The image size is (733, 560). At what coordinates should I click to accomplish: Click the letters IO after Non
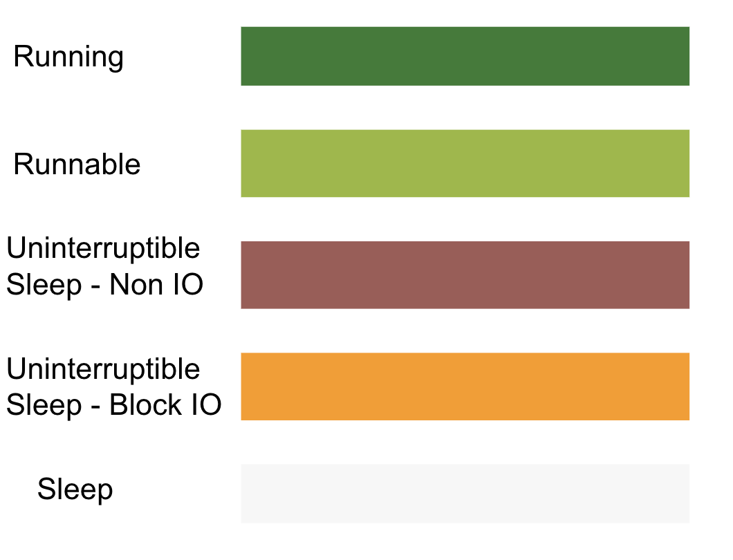[x=189, y=284]
